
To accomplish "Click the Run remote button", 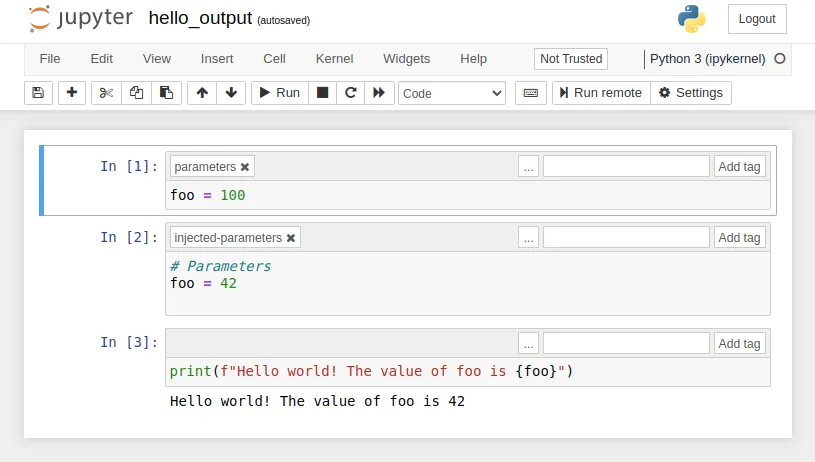I will tap(601, 93).
